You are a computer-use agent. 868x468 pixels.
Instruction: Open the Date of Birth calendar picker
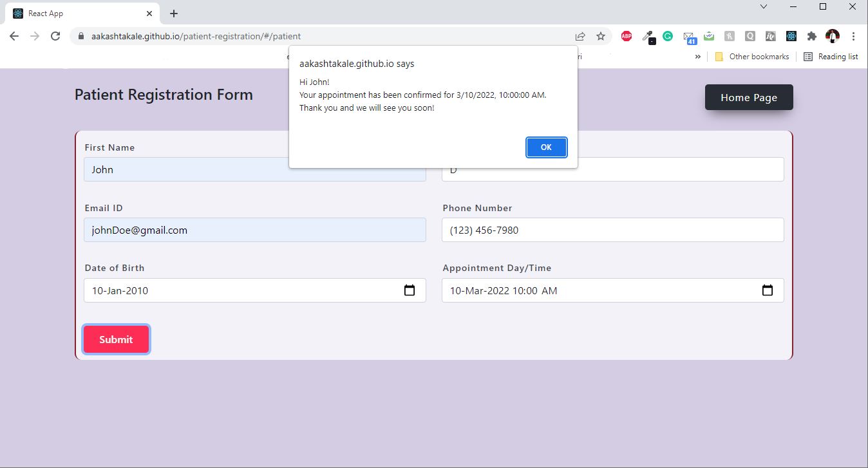410,290
